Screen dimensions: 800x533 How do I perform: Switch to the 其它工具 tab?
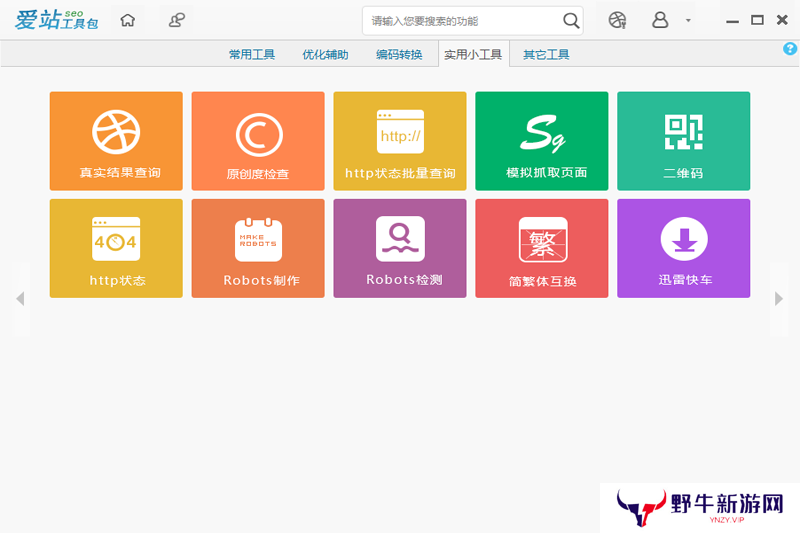546,55
